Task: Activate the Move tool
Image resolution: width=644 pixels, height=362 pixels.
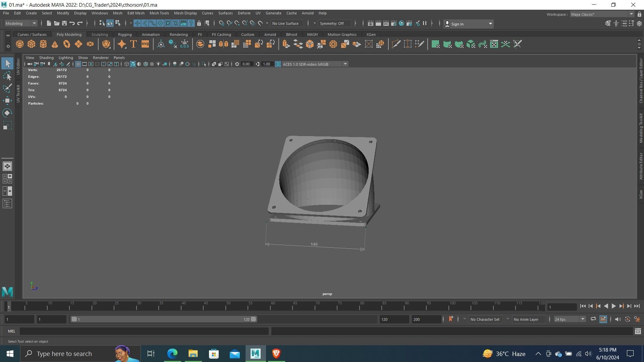Action: point(7,101)
